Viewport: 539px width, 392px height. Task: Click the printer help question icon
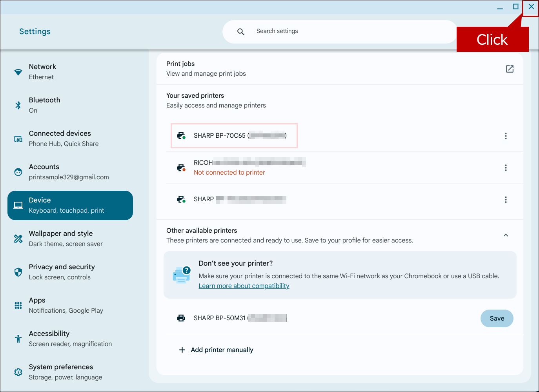(181, 275)
